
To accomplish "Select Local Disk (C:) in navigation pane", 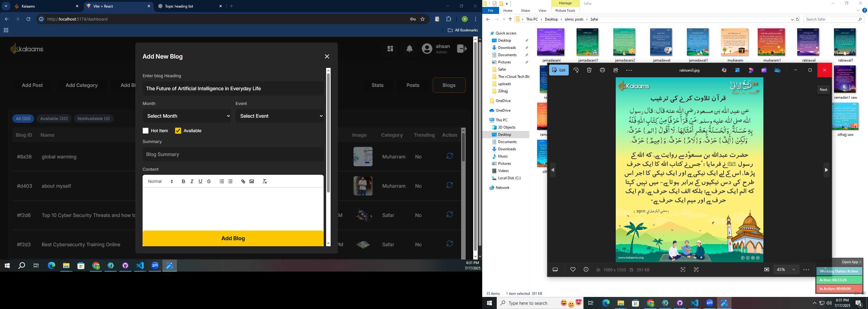I will coord(509,178).
